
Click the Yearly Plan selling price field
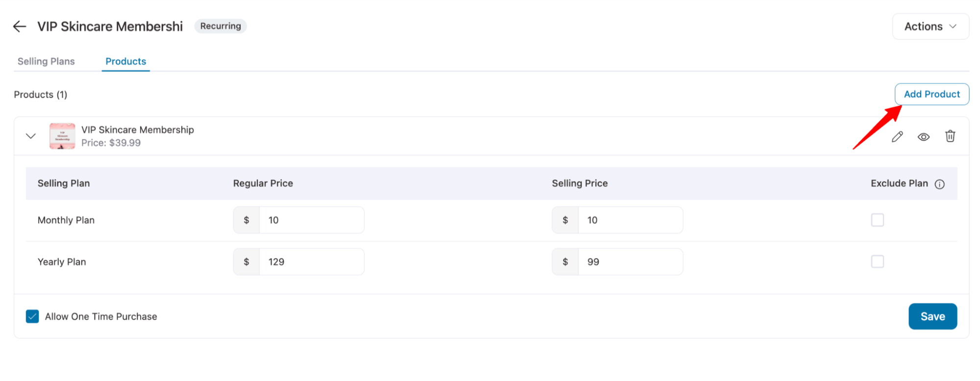coord(630,261)
